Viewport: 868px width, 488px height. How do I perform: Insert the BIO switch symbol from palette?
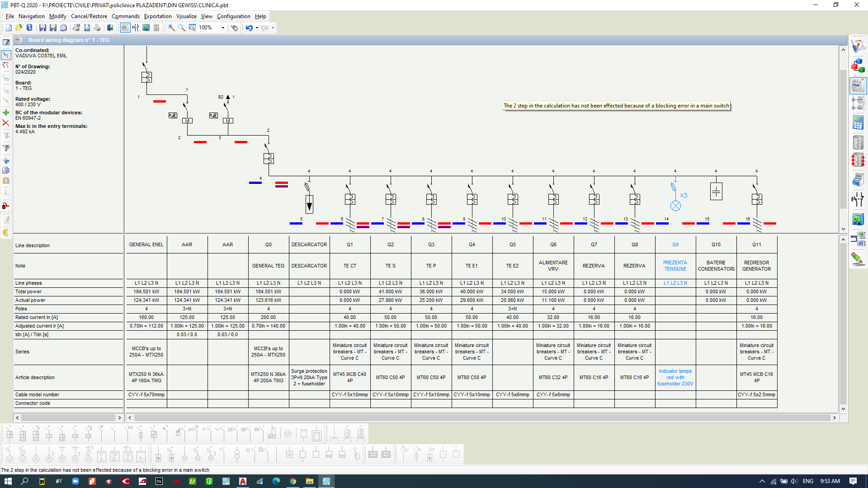pyautogui.click(x=128, y=434)
